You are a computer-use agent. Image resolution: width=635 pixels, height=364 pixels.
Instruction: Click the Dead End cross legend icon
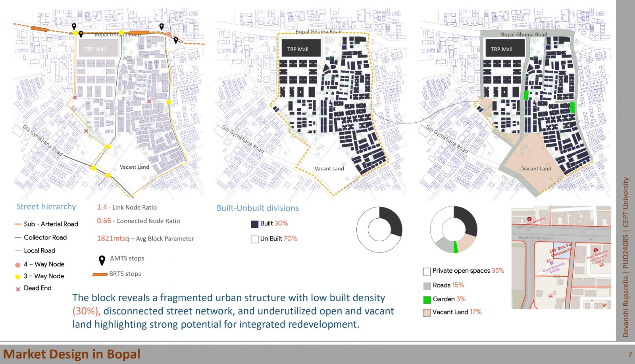17,289
